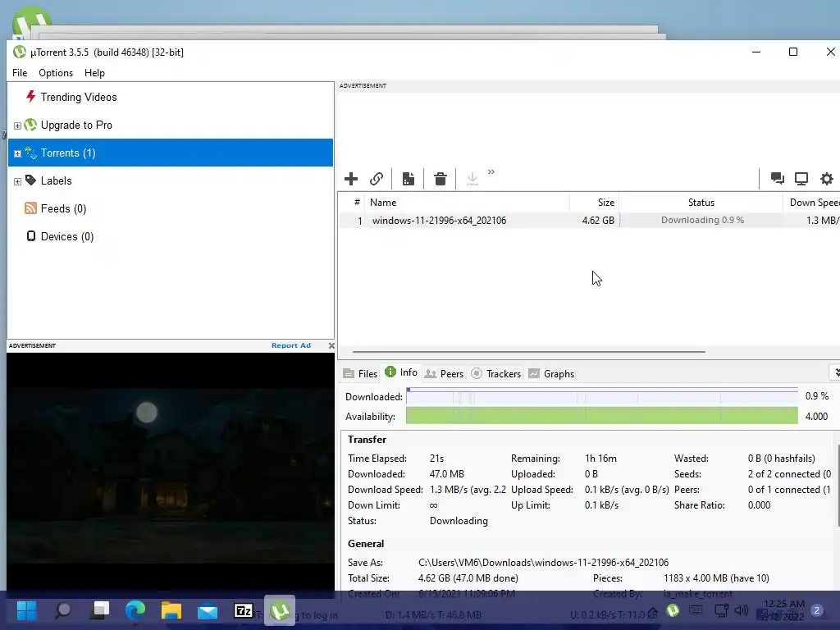Viewport: 840px width, 630px height.
Task: Click the Save As path text
Action: (543, 563)
